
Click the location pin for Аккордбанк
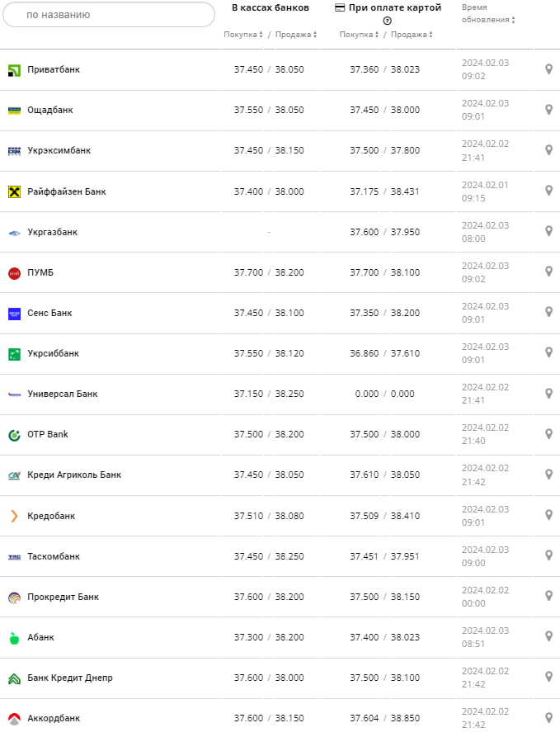pyautogui.click(x=548, y=718)
